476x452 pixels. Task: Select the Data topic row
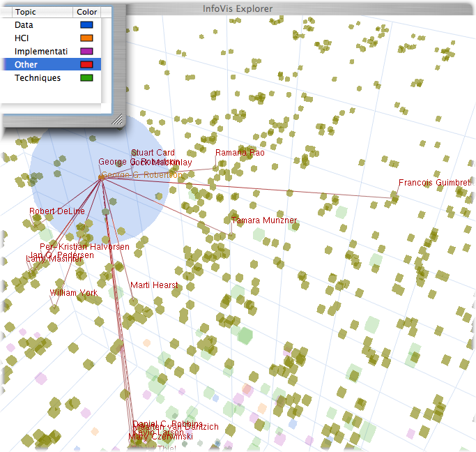(x=24, y=25)
